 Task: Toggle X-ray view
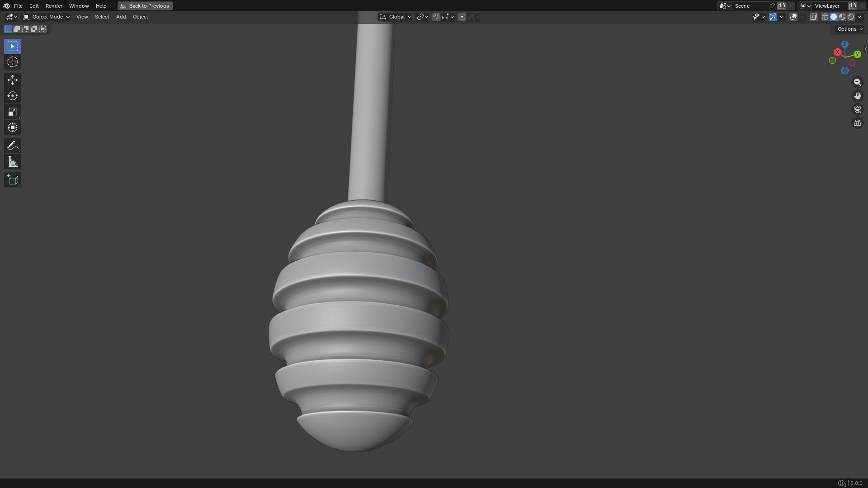(813, 17)
